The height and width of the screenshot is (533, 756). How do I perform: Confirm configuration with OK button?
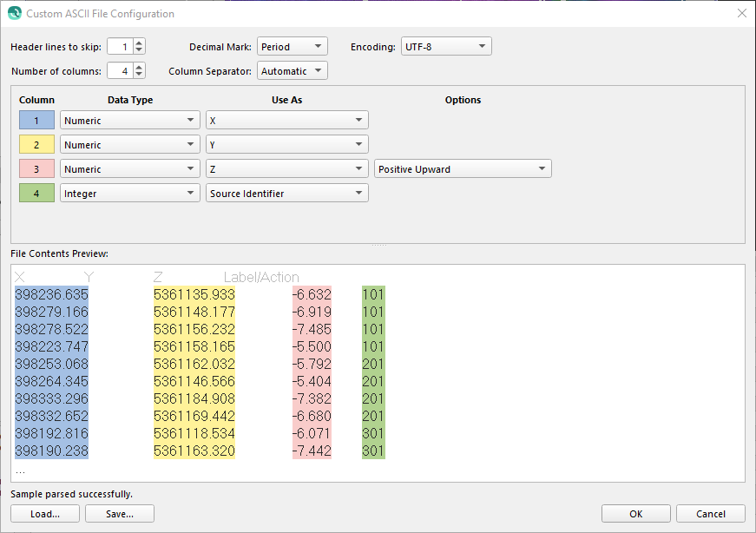(x=636, y=514)
